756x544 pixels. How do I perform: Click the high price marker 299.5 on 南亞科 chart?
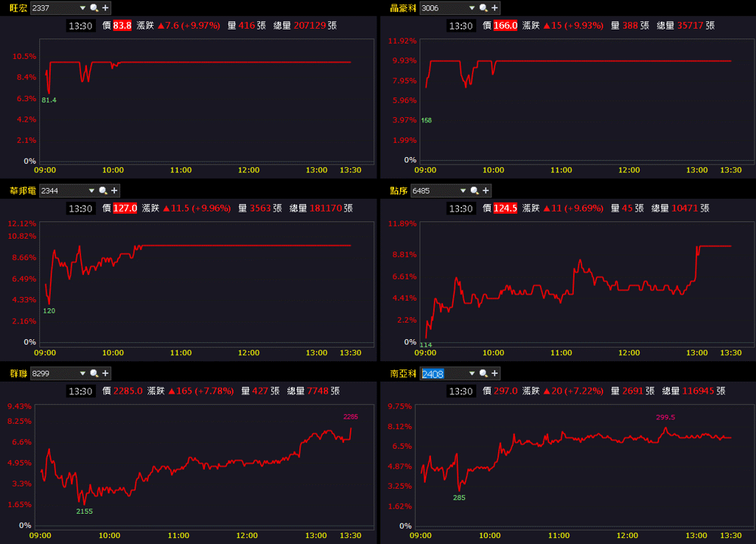pos(665,417)
